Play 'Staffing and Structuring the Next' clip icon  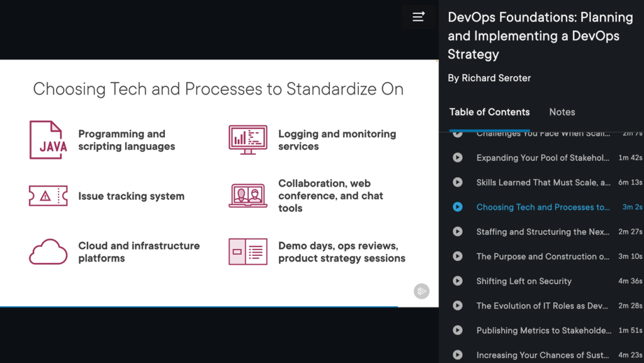coord(458,231)
